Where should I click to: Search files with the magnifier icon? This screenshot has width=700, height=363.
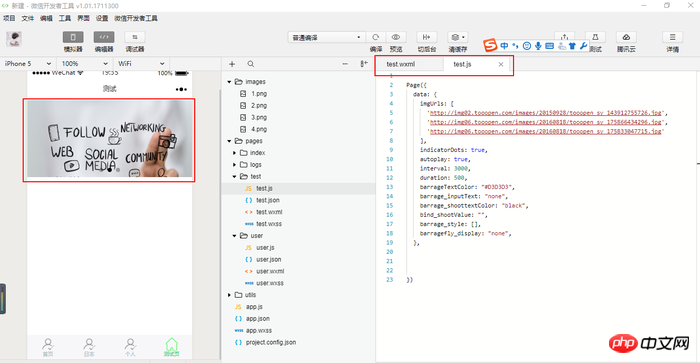[251, 64]
